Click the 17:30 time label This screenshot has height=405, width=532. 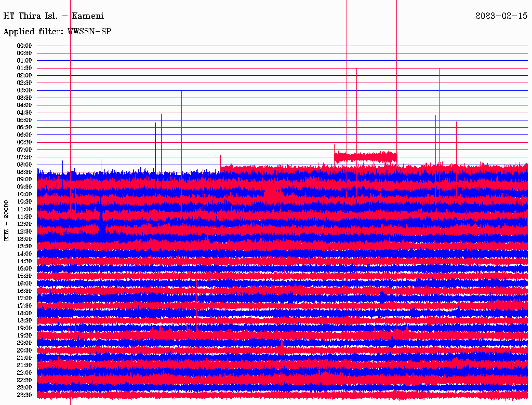(24, 306)
